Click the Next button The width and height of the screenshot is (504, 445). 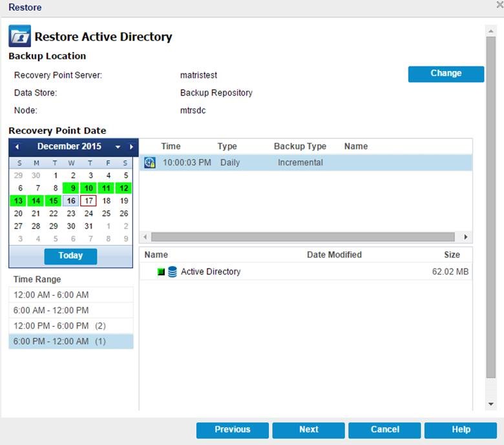click(309, 430)
